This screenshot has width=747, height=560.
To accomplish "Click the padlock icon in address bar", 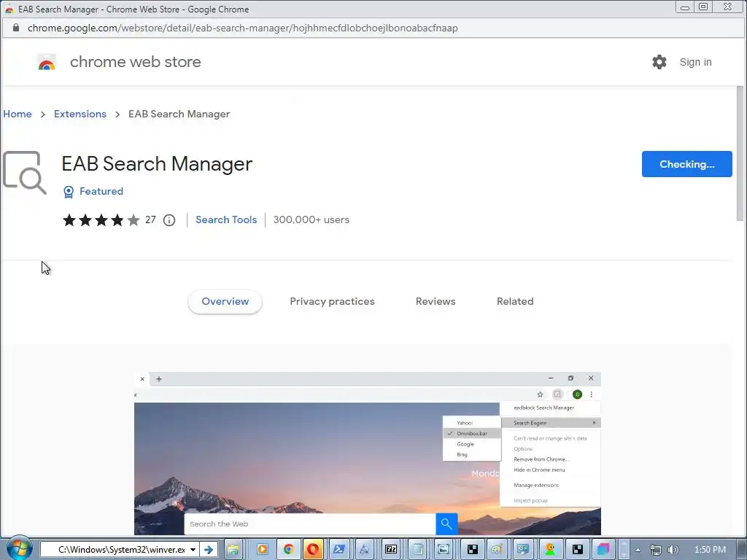I will [16, 28].
